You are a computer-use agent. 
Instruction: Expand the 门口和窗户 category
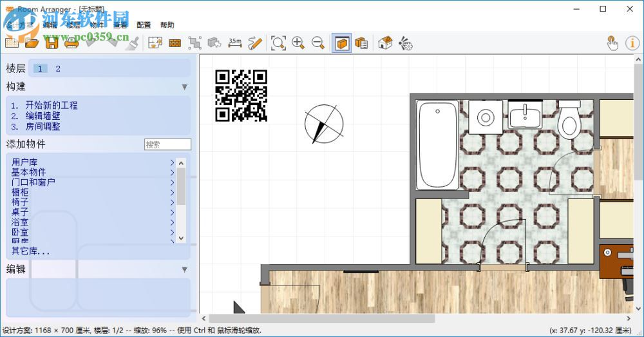click(x=33, y=182)
